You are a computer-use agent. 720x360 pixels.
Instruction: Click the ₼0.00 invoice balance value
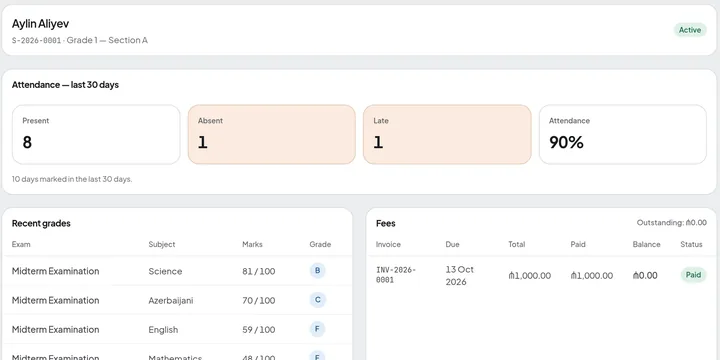pos(645,276)
